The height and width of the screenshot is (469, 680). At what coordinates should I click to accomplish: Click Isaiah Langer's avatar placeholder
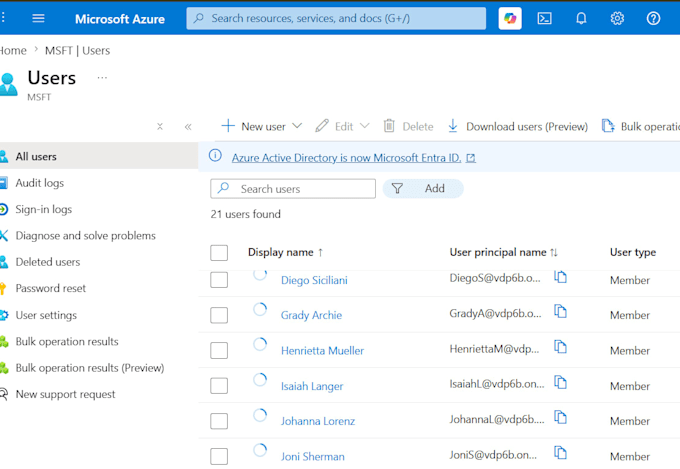260,380
